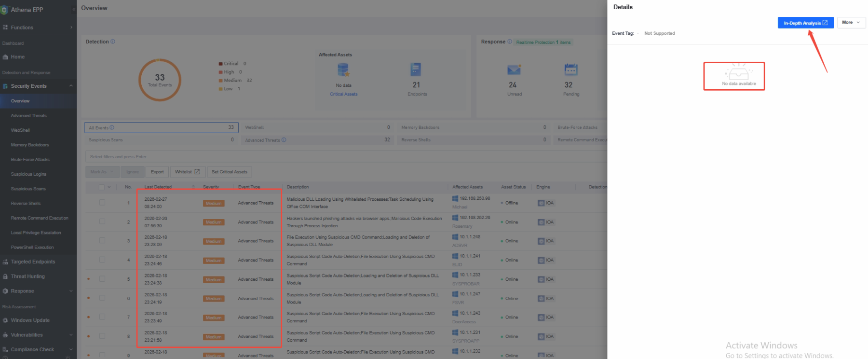Click the Critical Assets database icon
Image resolution: width=868 pixels, height=359 pixels.
[343, 70]
